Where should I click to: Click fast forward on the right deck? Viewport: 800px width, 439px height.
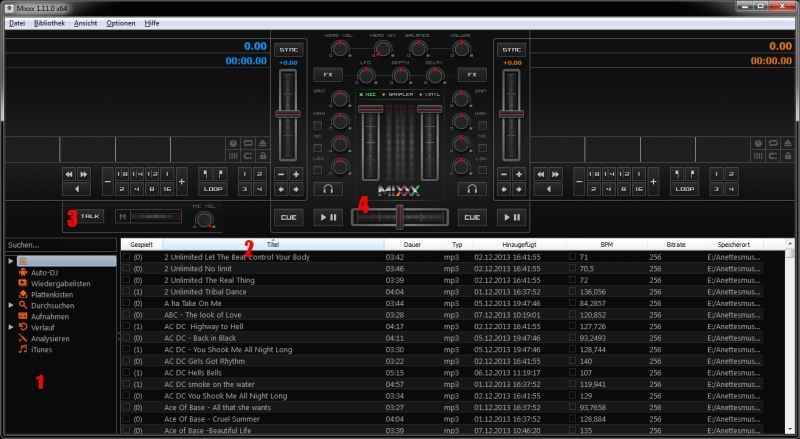(x=555, y=174)
